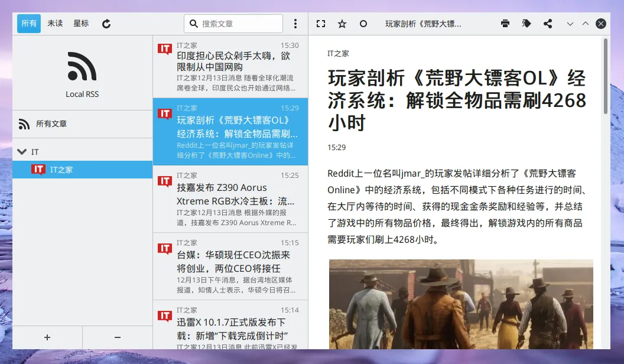Viewport: 624px width, 364px height.
Task: Click the minus icon to remove feed
Action: [117, 337]
